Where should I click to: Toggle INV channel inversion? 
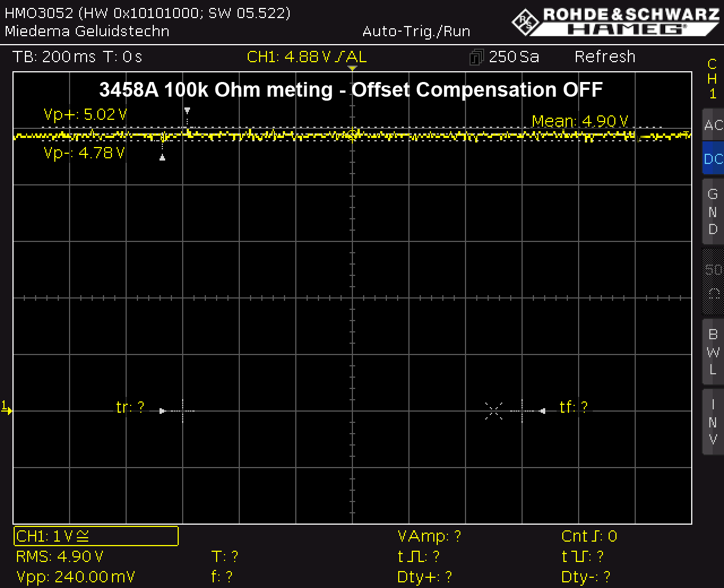point(713,422)
